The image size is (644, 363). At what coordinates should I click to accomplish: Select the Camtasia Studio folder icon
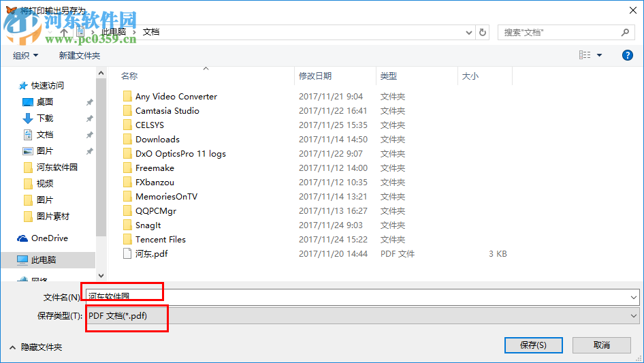tap(127, 110)
